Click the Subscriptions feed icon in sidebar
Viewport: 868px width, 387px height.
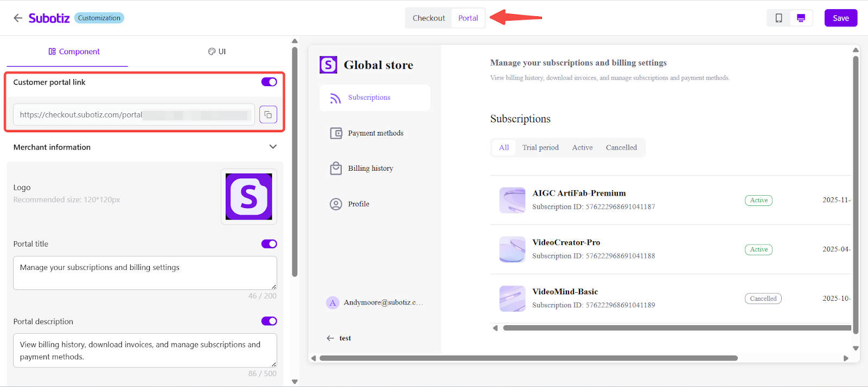(336, 98)
